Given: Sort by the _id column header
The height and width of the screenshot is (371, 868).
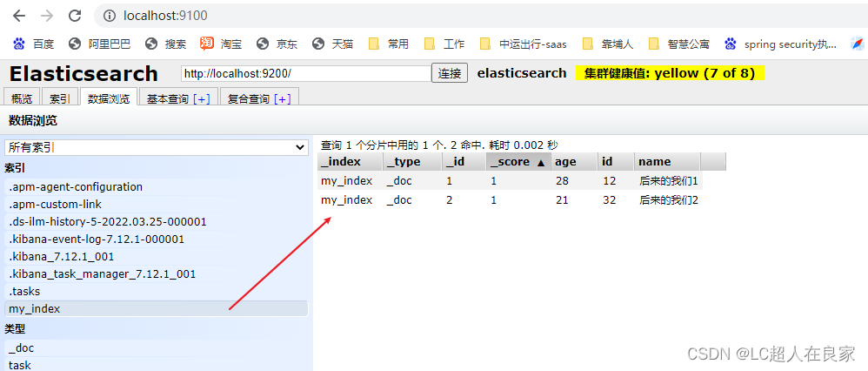Looking at the screenshot, I should (x=464, y=162).
